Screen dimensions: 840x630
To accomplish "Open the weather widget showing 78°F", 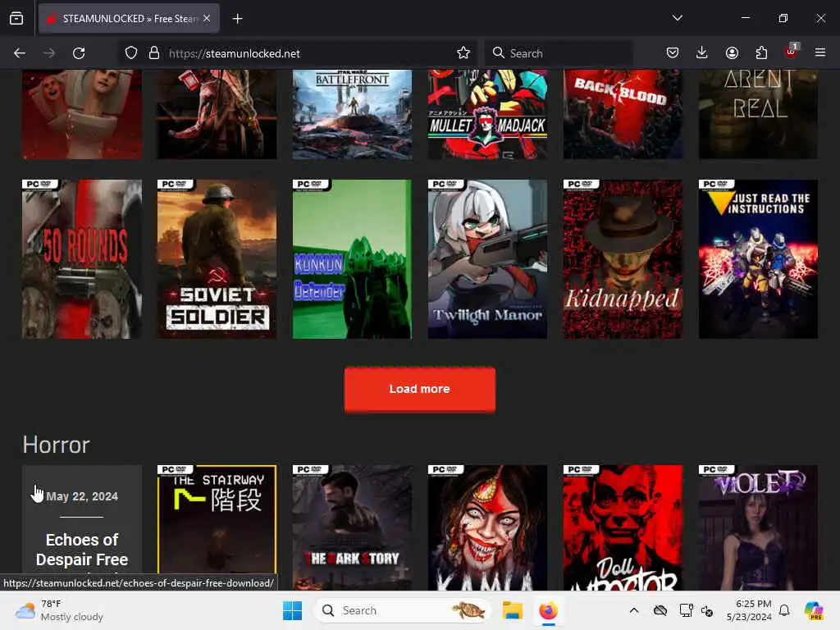I will coord(59,610).
